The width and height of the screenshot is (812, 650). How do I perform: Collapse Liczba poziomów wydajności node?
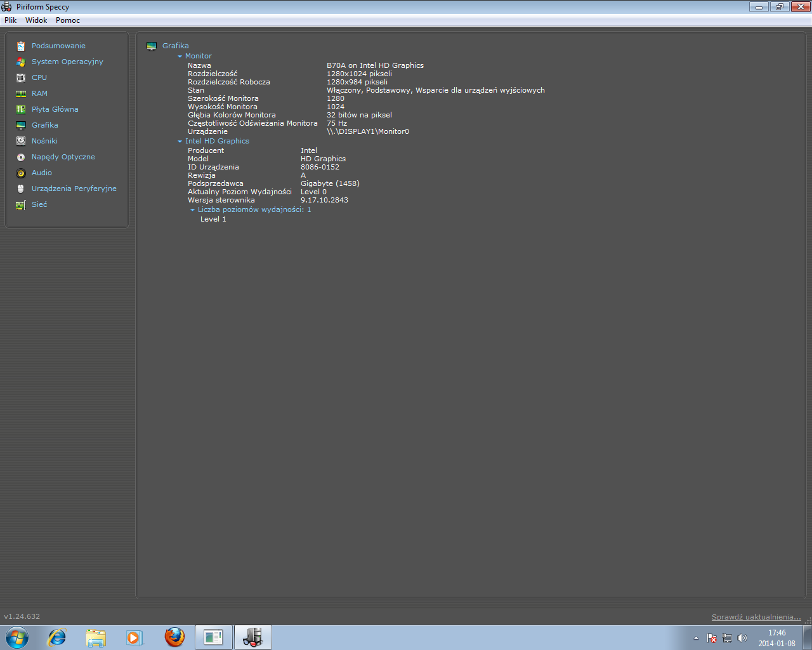tap(192, 210)
